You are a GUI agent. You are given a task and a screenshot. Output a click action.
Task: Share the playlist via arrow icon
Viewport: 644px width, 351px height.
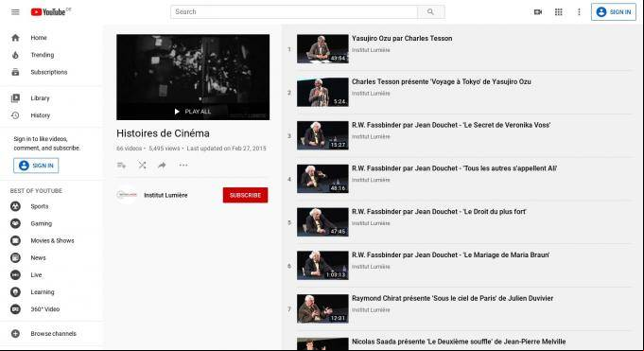click(x=162, y=166)
